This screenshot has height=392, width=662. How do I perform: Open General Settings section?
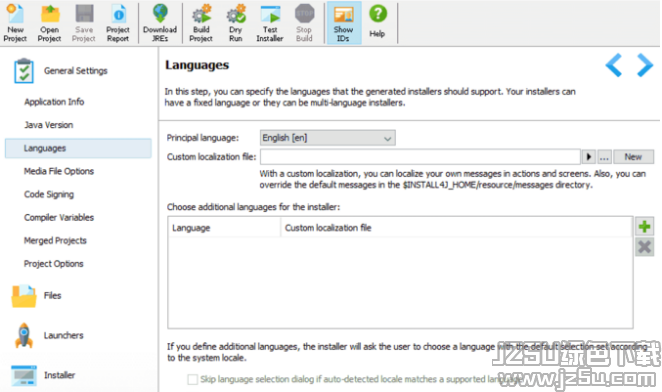[x=61, y=71]
